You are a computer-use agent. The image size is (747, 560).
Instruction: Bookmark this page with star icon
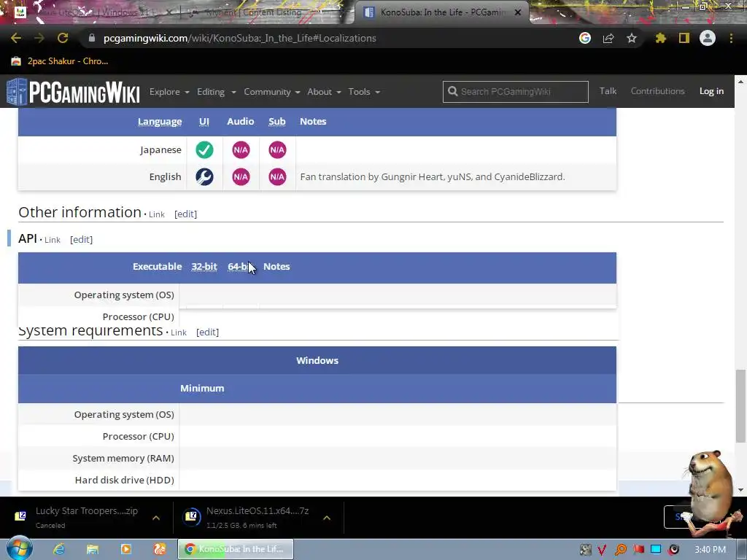632,38
